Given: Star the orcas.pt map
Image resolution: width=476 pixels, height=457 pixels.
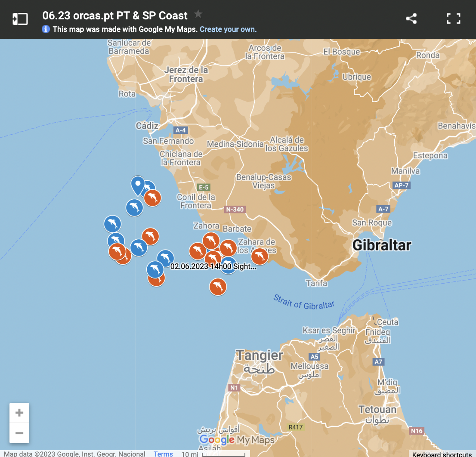Looking at the screenshot, I should [198, 14].
